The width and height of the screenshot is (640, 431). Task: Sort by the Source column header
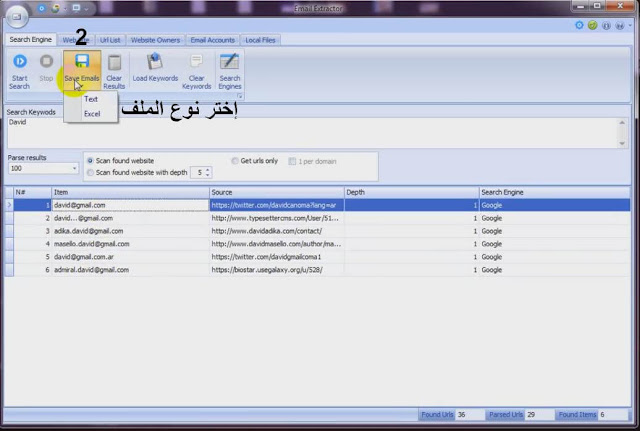[277, 192]
